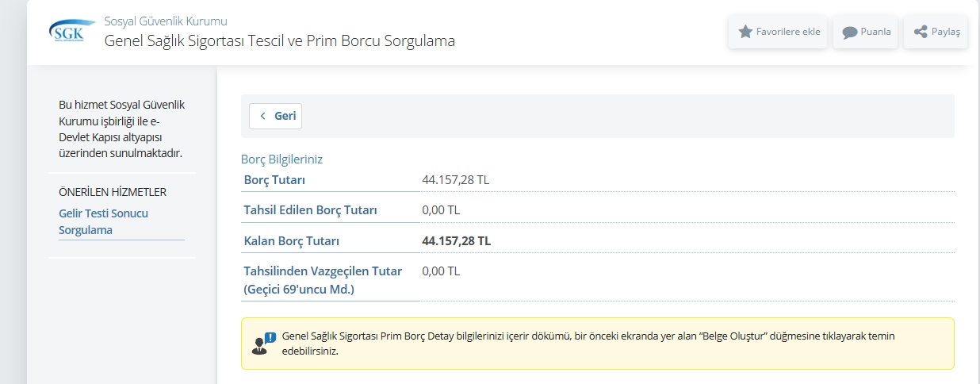Click the left chevron in the Geri button
The height and width of the screenshot is (384, 980).
click(262, 116)
